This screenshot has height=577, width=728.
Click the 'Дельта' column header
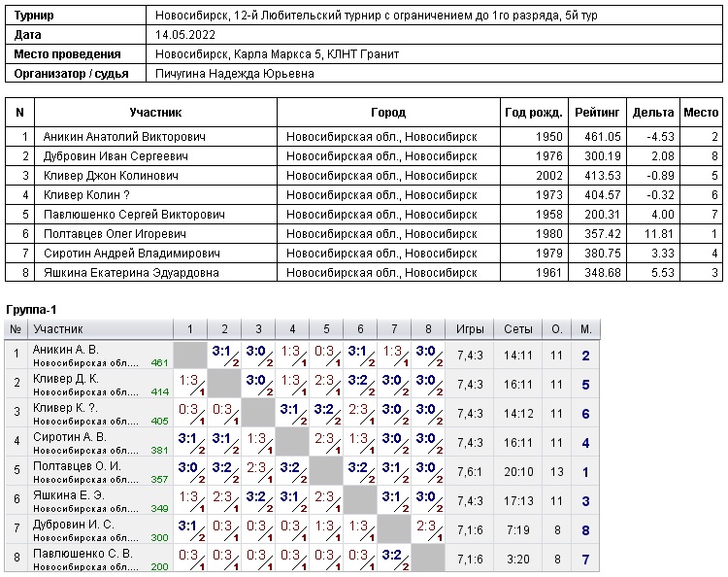coord(653,113)
